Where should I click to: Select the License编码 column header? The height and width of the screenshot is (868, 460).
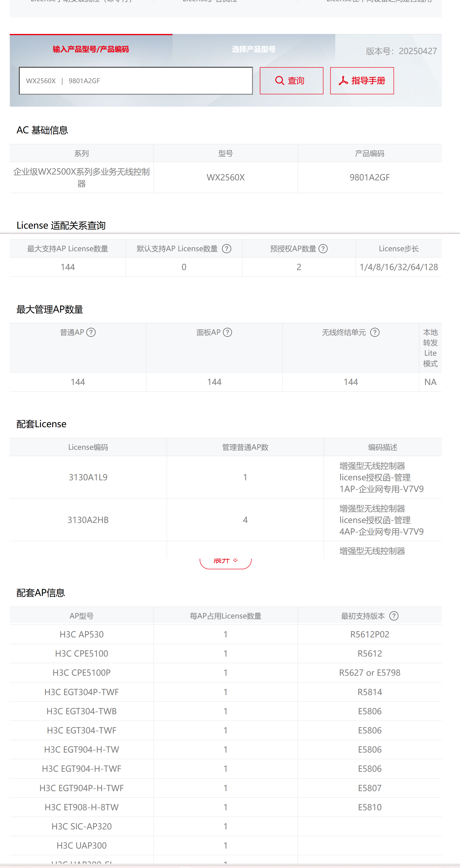click(88, 448)
